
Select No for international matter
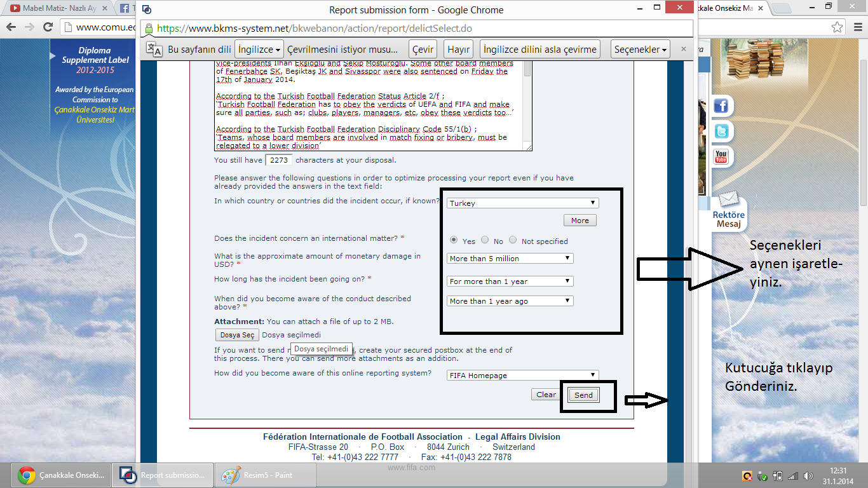tap(485, 240)
